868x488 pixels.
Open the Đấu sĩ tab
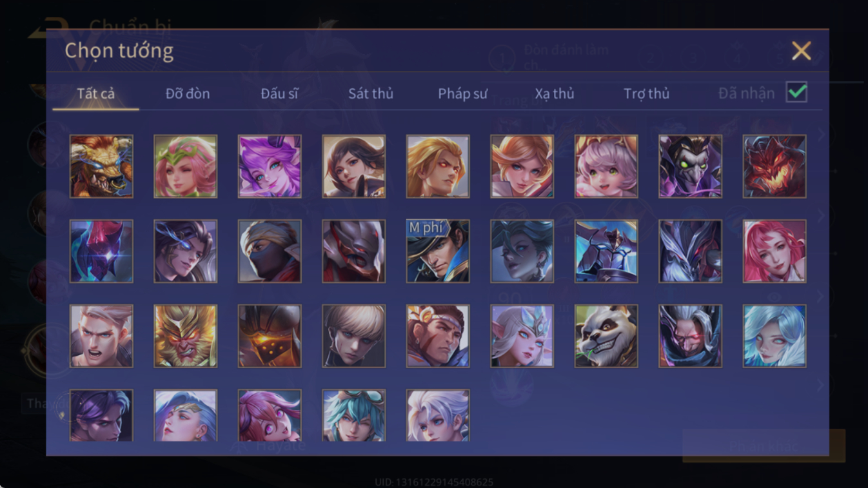(279, 93)
